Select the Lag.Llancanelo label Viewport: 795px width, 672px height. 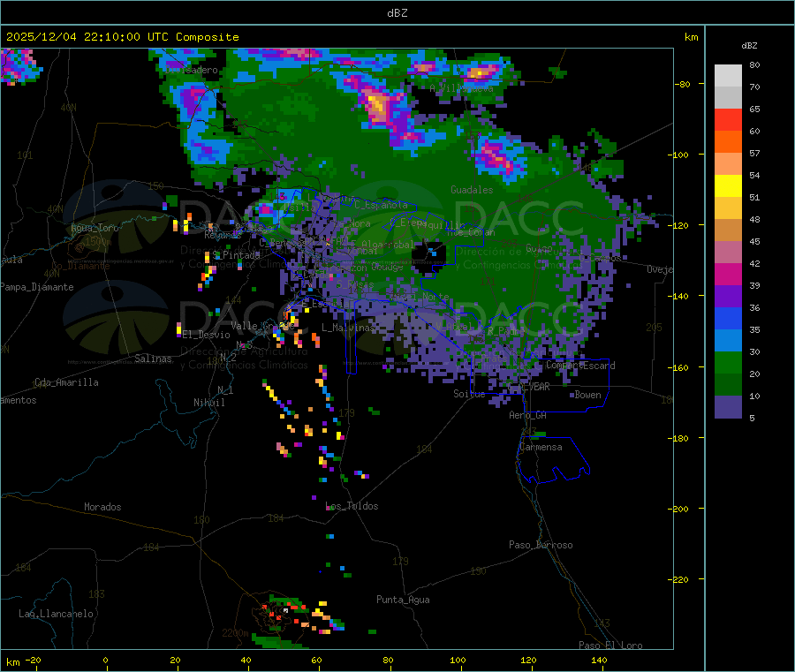[56, 614]
